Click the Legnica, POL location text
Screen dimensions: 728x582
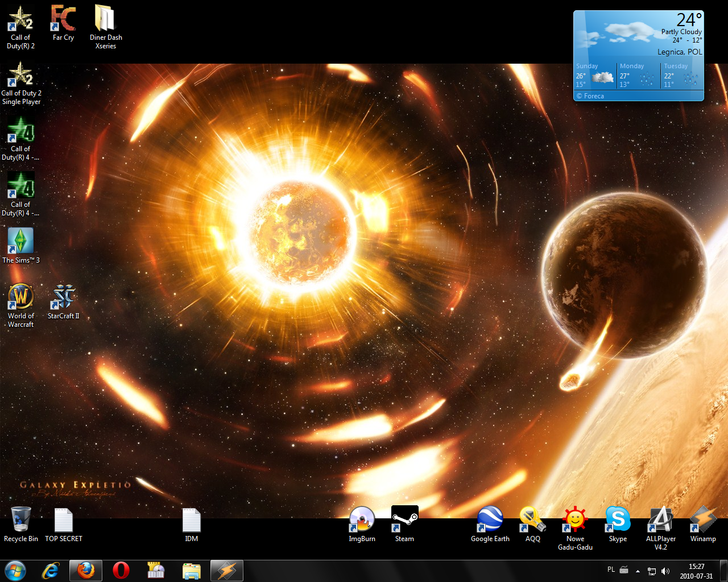tap(680, 52)
